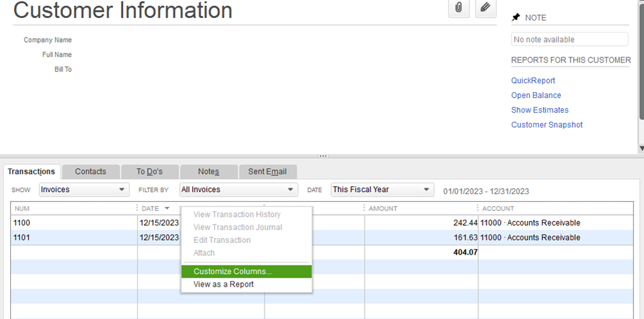Click the No note available field
644x319 pixels.
tap(570, 39)
